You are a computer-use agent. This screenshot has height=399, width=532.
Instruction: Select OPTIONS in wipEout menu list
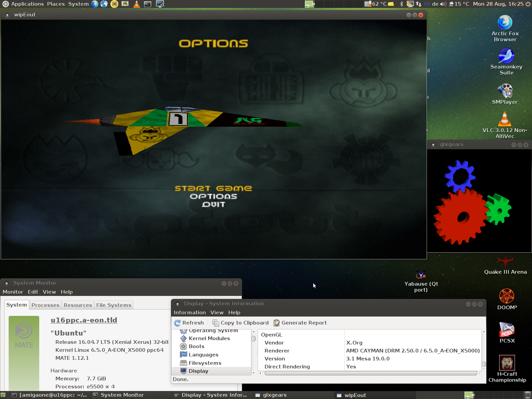[213, 197]
